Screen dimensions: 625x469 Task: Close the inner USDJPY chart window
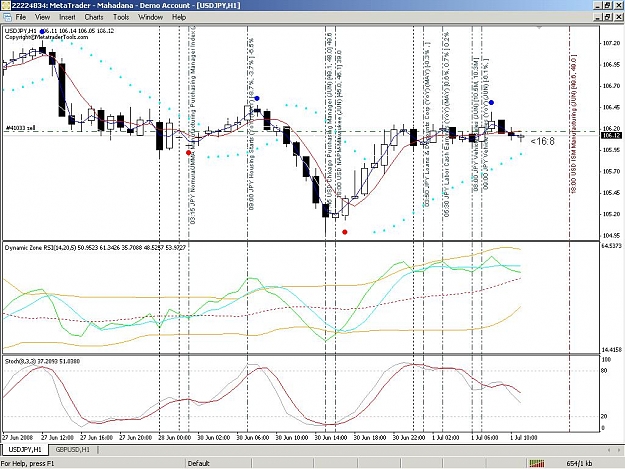pos(619,17)
